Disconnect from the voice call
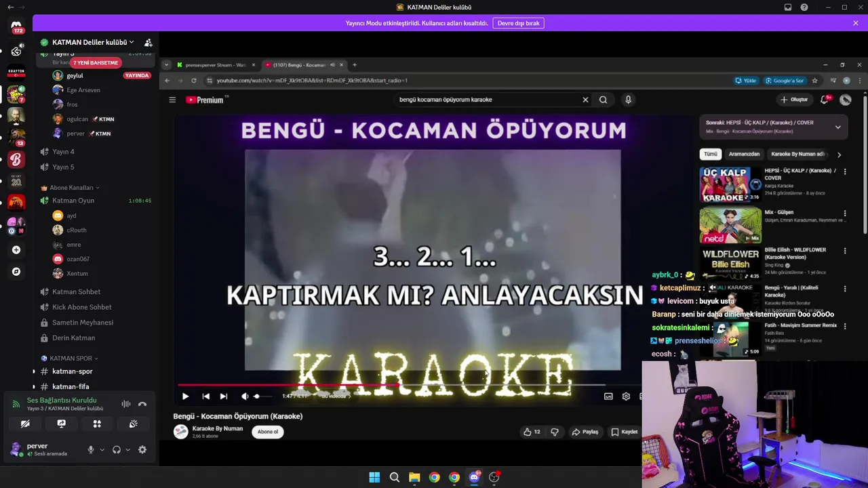Screen dimensions: 868x488 [x=142, y=404]
